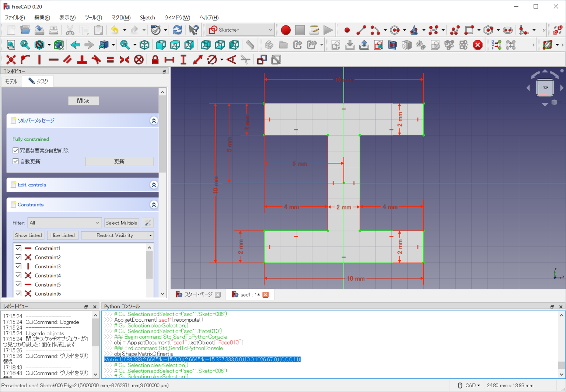This screenshot has width=566, height=392.
Task: Add an equal constraint
Action: (x=110, y=59)
